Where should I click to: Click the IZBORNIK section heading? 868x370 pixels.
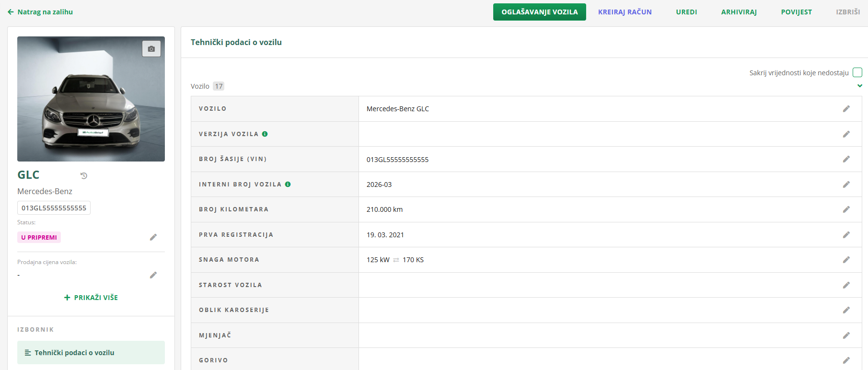point(35,330)
